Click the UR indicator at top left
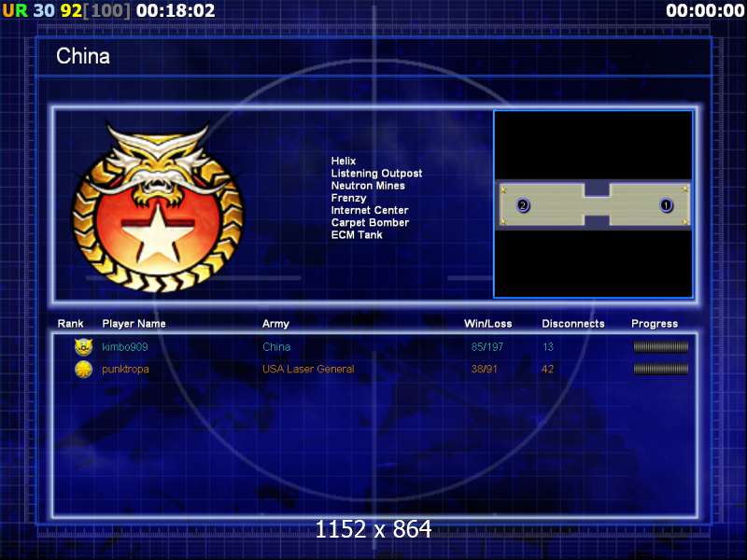 pyautogui.click(x=15, y=10)
